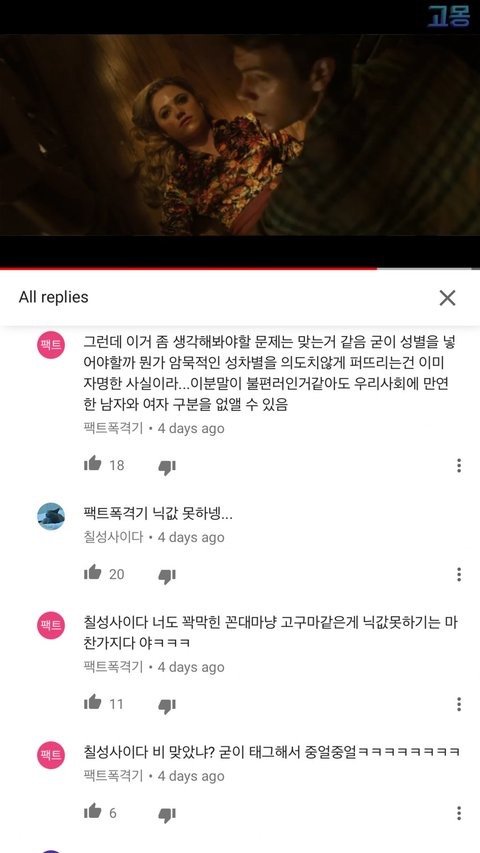480x853 pixels.
Task: Open pink 팩트 avatar on last reply
Action: (x=51, y=755)
